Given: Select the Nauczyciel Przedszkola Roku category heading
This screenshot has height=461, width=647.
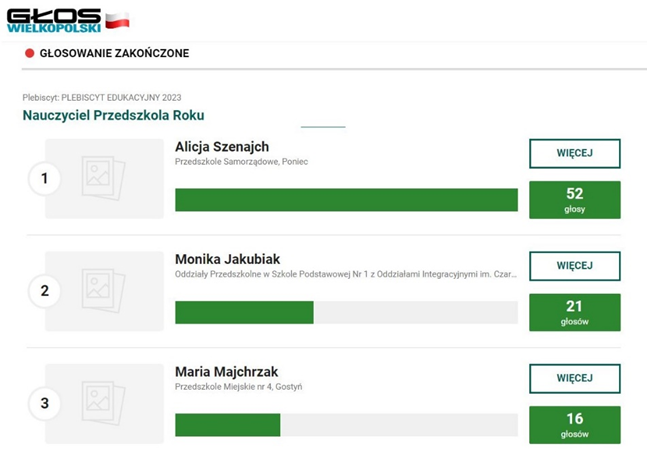Looking at the screenshot, I should point(113,115).
